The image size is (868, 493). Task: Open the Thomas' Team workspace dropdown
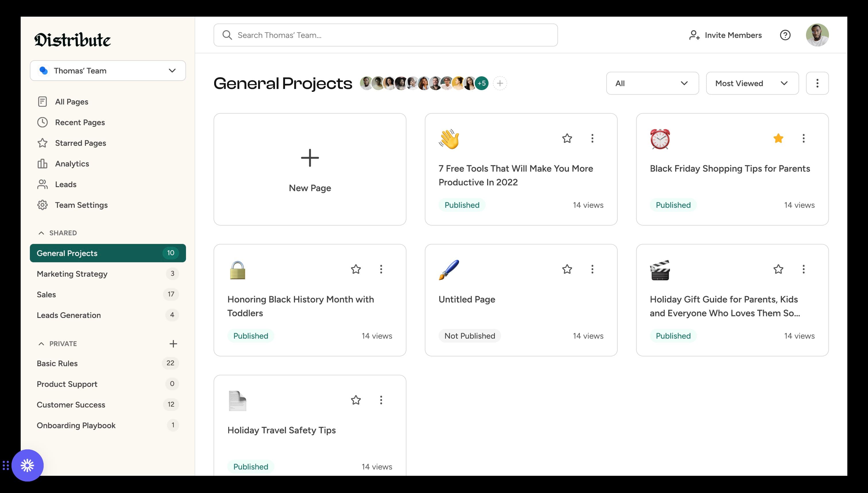point(108,70)
